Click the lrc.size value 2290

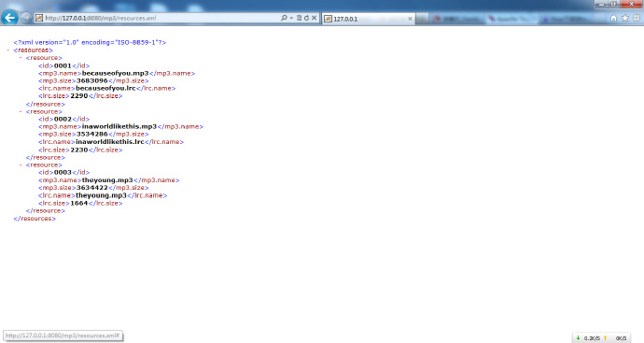click(79, 96)
